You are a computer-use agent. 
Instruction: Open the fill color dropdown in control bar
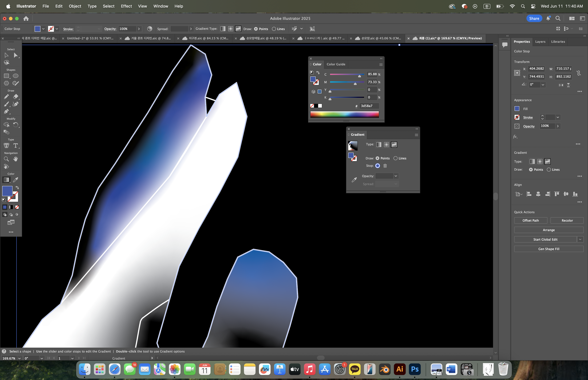click(x=43, y=29)
